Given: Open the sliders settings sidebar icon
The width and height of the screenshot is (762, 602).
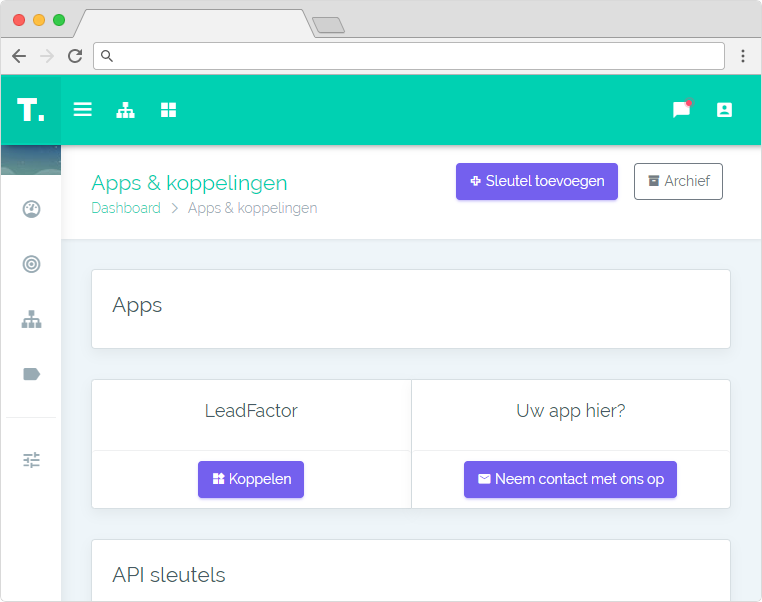Looking at the screenshot, I should [31, 460].
